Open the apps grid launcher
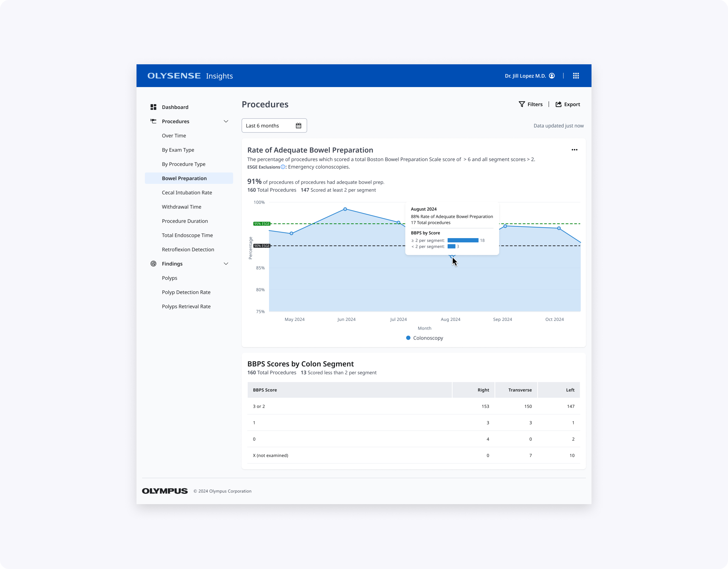728x569 pixels. click(x=576, y=76)
